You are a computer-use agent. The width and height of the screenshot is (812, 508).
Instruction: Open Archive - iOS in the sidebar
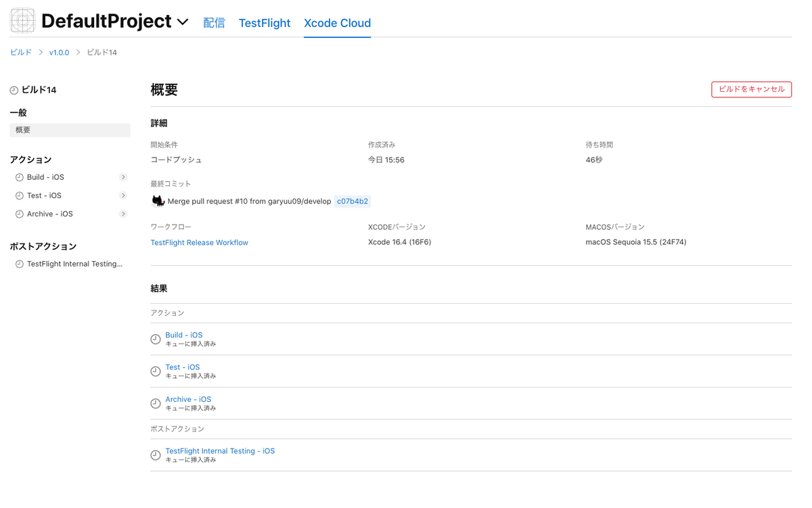50,214
